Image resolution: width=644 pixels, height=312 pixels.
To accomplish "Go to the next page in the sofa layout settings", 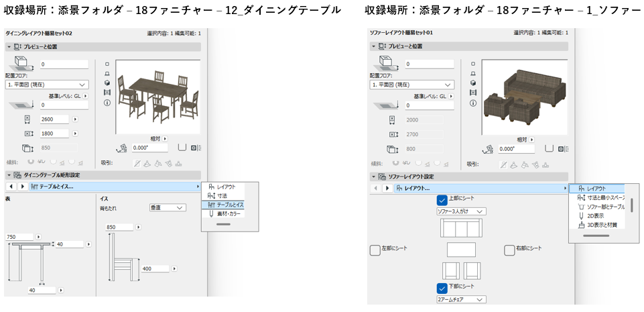I will pyautogui.click(x=387, y=189).
